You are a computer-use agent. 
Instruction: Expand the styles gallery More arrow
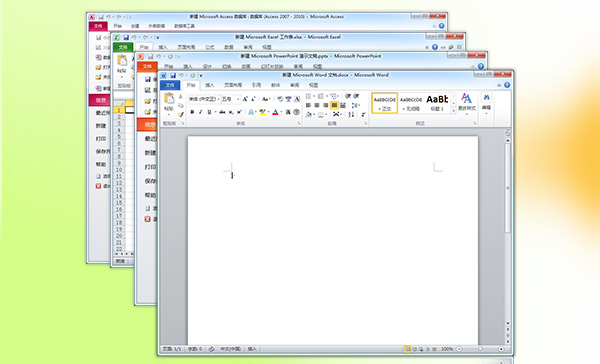point(454,111)
